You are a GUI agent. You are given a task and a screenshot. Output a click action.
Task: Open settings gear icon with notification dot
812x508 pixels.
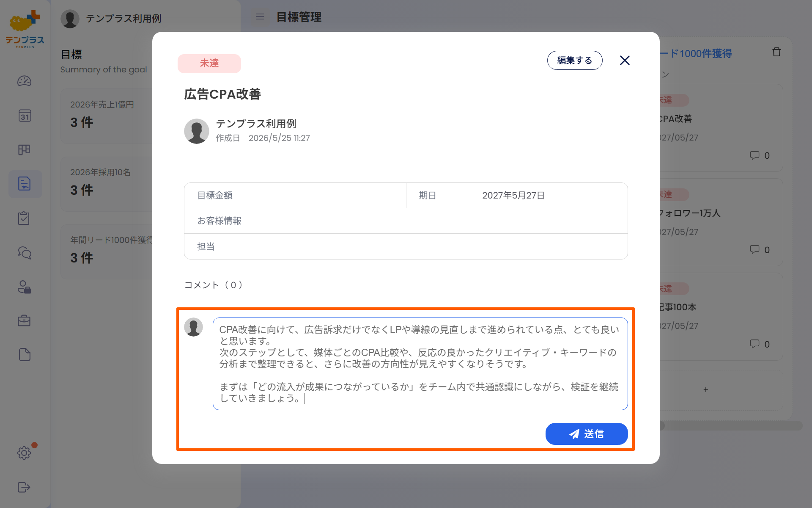(x=24, y=453)
